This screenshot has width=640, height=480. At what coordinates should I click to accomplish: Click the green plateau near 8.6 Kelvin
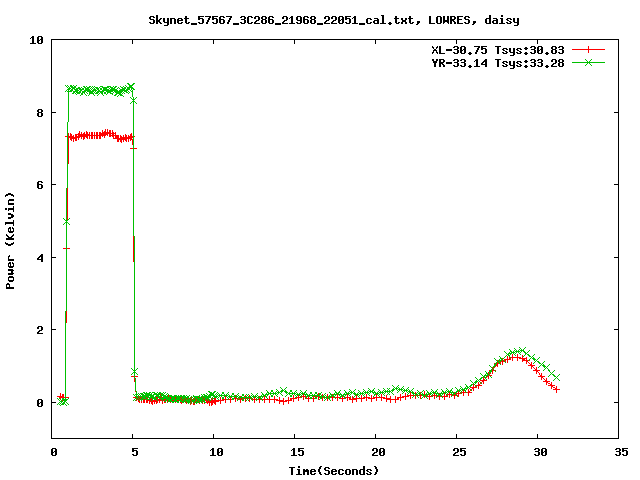tap(100, 90)
